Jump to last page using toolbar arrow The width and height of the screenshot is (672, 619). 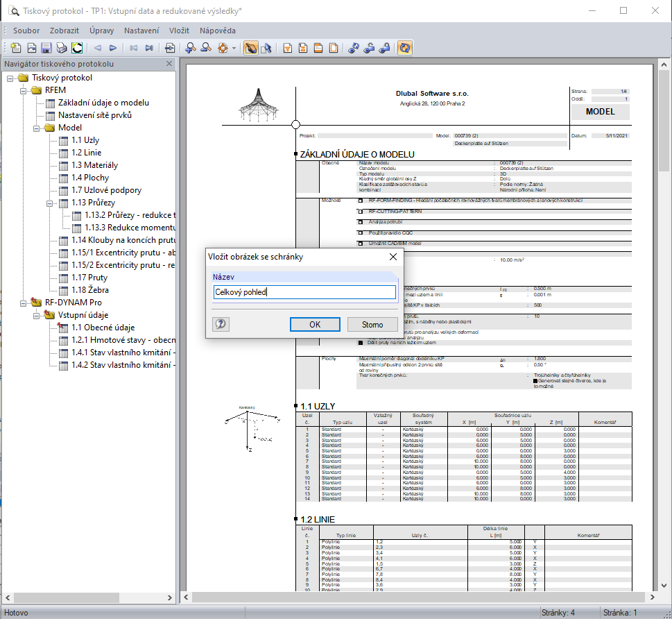click(148, 48)
